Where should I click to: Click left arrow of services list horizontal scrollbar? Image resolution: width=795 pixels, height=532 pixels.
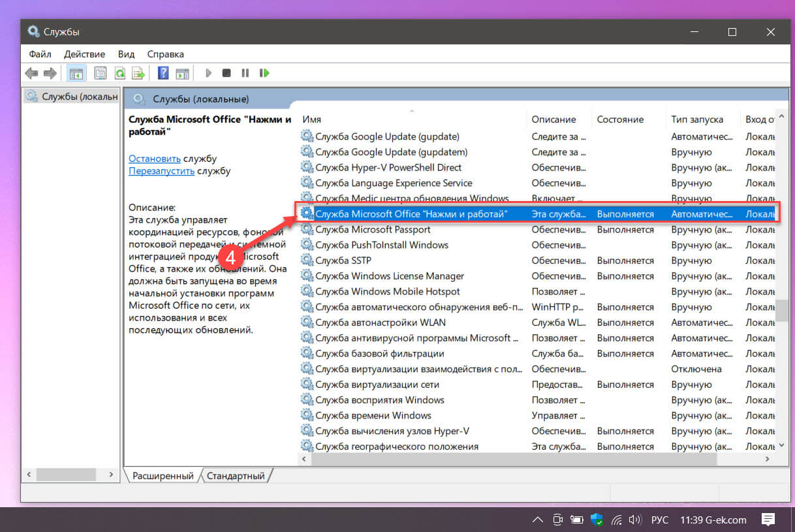(304, 460)
